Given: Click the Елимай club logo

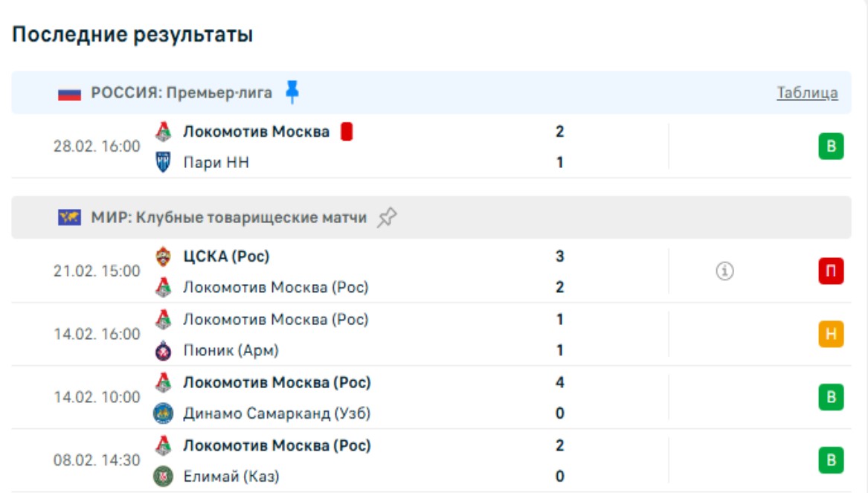Looking at the screenshot, I should [163, 477].
